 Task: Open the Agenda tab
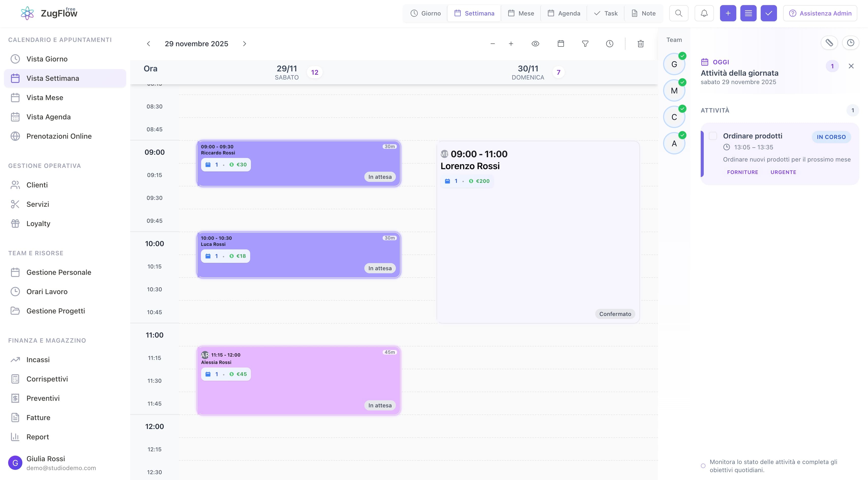564,13
